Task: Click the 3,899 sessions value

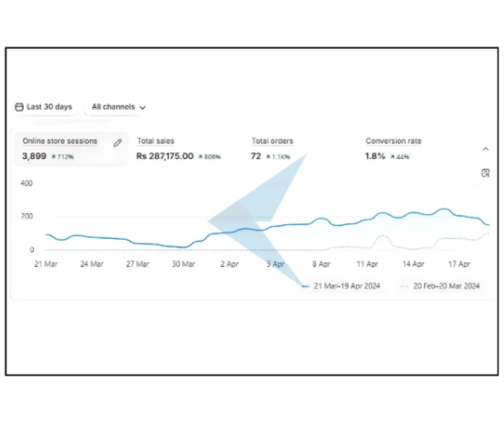Action: (34, 156)
